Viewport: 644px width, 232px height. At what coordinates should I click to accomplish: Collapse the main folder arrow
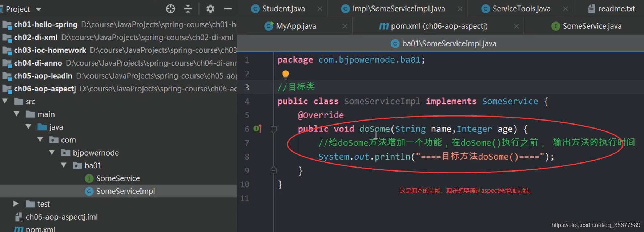pyautogui.click(x=17, y=114)
